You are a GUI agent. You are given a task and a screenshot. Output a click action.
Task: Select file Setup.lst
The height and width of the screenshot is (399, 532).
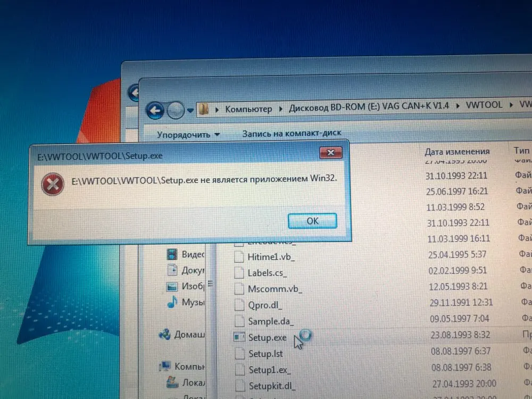coord(265,354)
